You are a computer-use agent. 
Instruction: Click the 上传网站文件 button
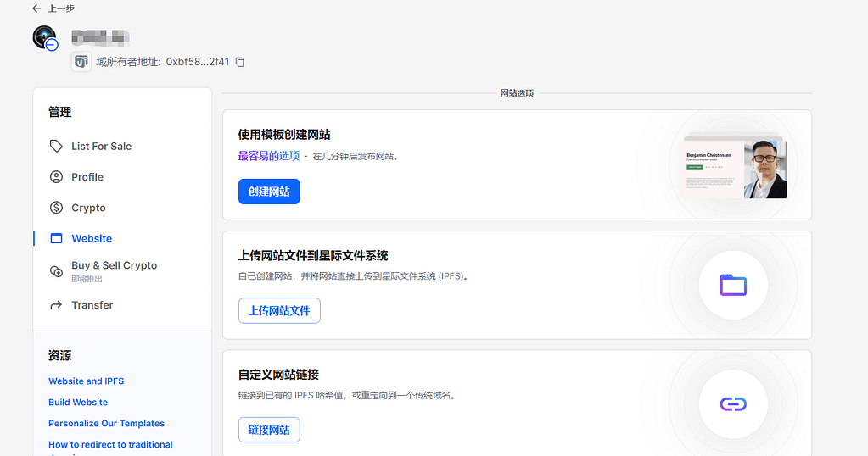279,310
